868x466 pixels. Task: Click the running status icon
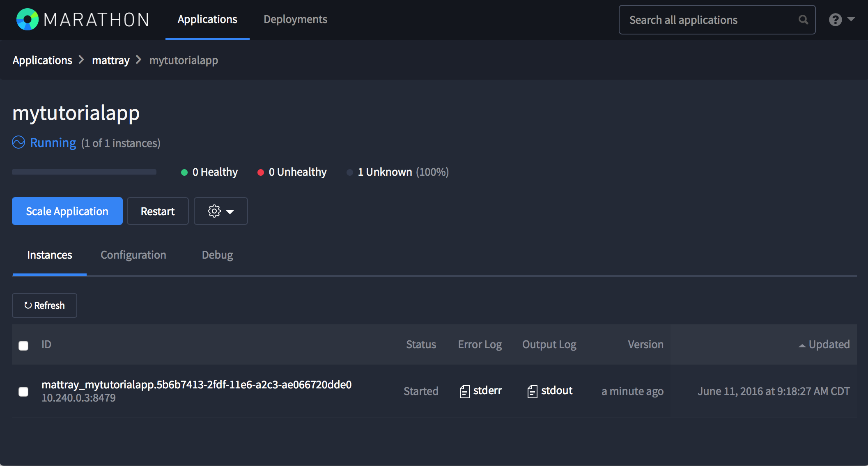click(18, 143)
